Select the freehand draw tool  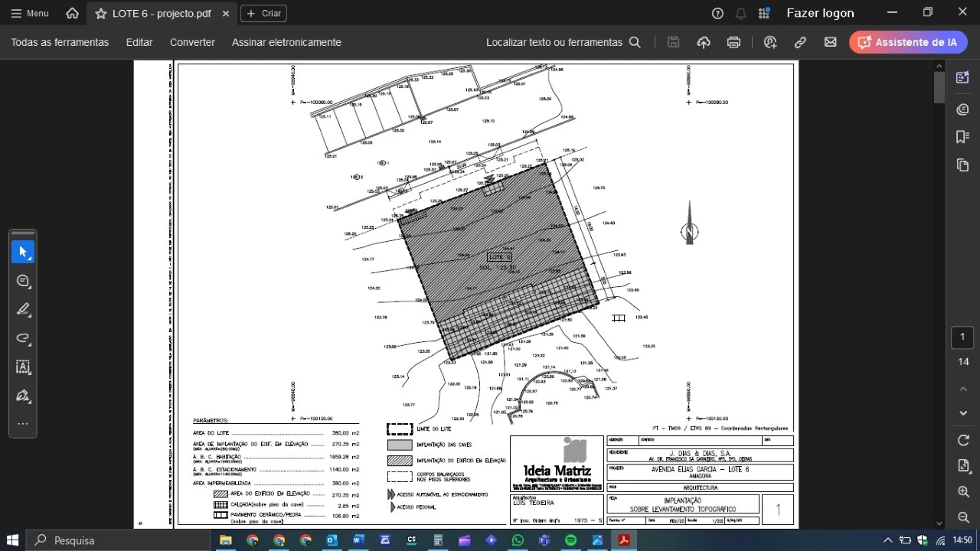tap(23, 338)
